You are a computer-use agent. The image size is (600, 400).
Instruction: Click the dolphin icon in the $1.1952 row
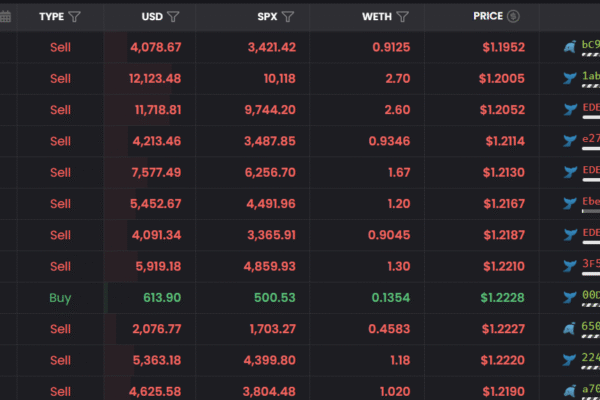click(x=570, y=46)
